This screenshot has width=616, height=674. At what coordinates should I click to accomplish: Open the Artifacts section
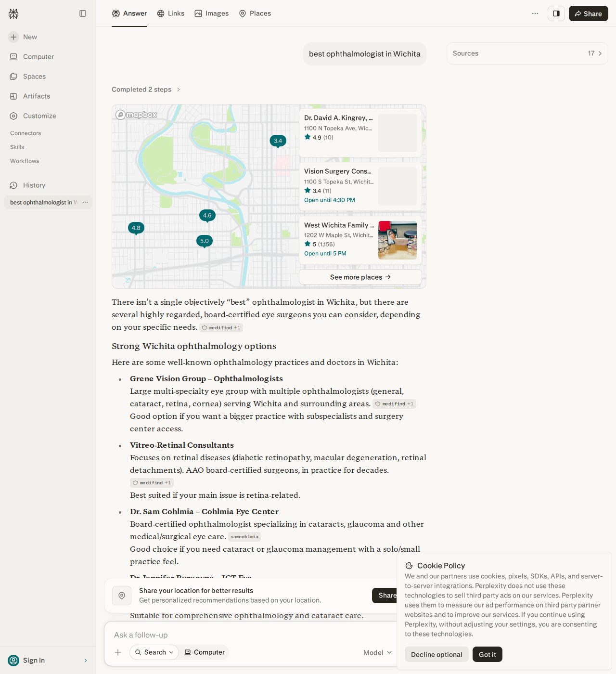tap(36, 96)
